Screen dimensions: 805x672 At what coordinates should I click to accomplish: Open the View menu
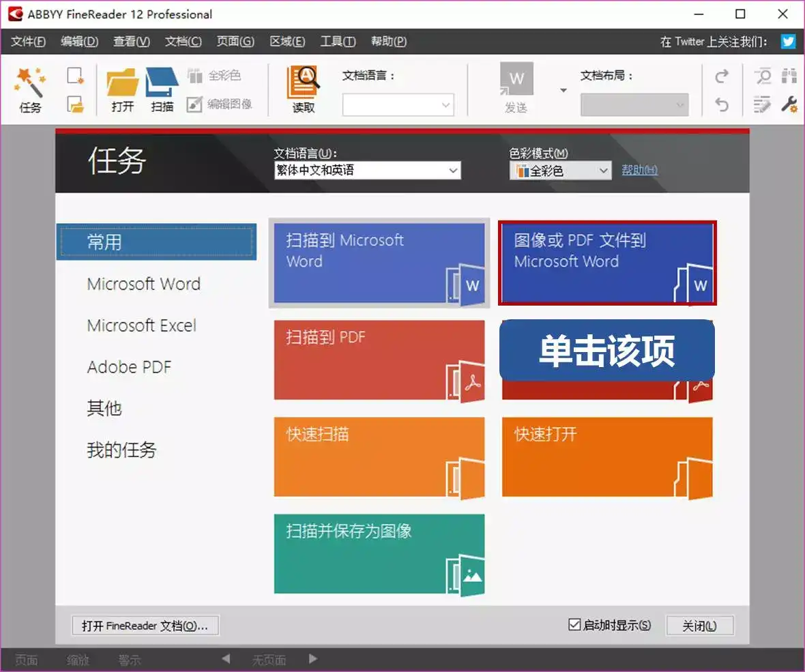tap(132, 41)
